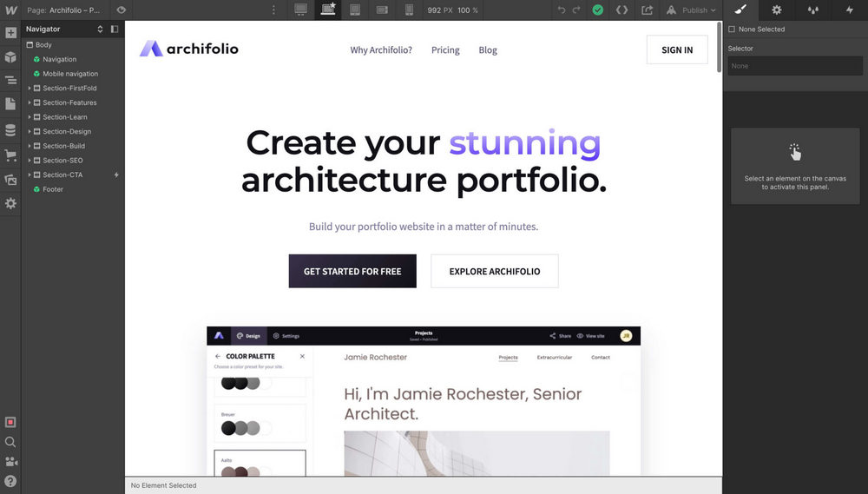Expand Section-SEO in Navigator

[30, 160]
